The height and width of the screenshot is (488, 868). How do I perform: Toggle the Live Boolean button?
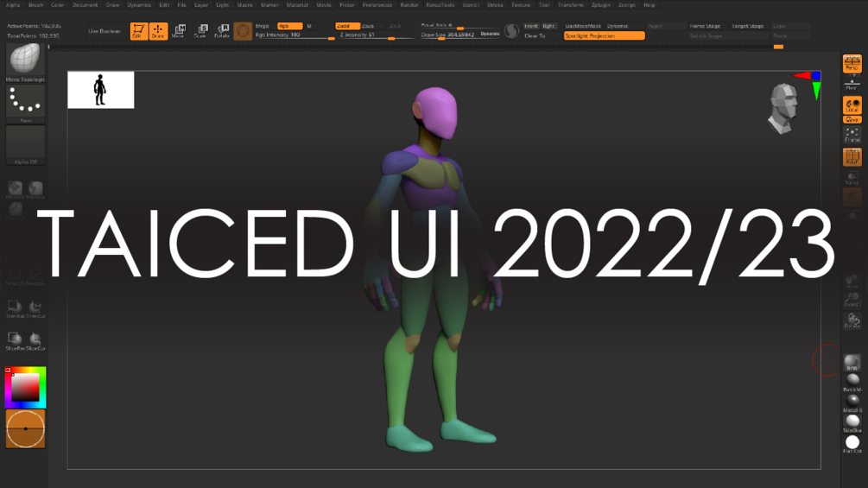coord(104,32)
